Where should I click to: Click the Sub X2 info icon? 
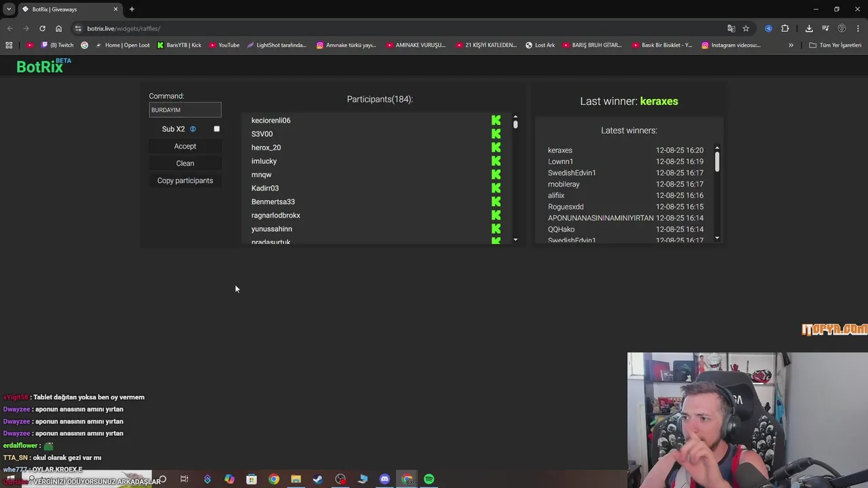tap(193, 129)
